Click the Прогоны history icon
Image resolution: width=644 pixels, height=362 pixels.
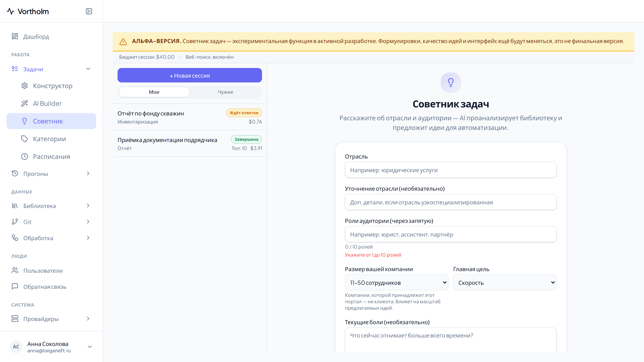point(15,173)
